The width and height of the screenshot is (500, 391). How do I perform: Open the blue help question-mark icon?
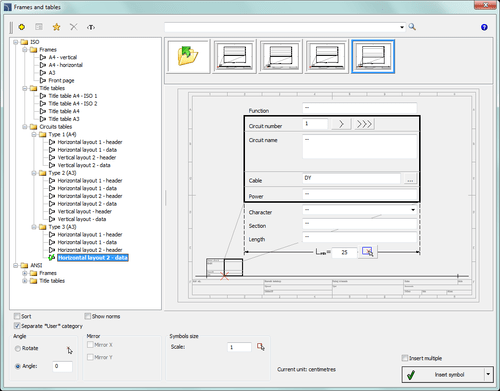pyautogui.click(x=484, y=27)
